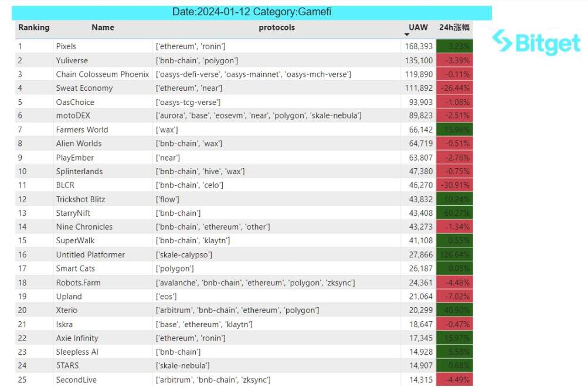Click the red -30.91% cell for BLCR

[x=454, y=185]
